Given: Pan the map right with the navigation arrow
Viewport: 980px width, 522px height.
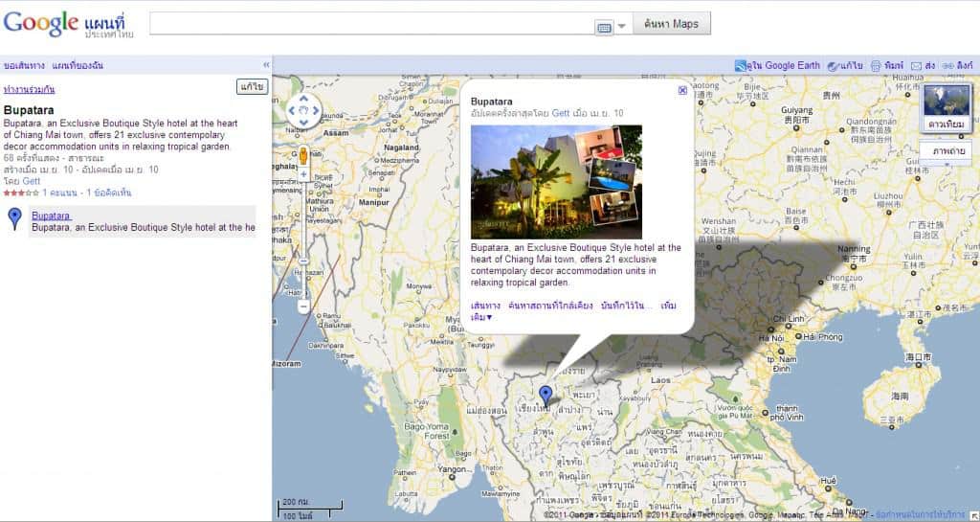Looking at the screenshot, I should coord(316,111).
